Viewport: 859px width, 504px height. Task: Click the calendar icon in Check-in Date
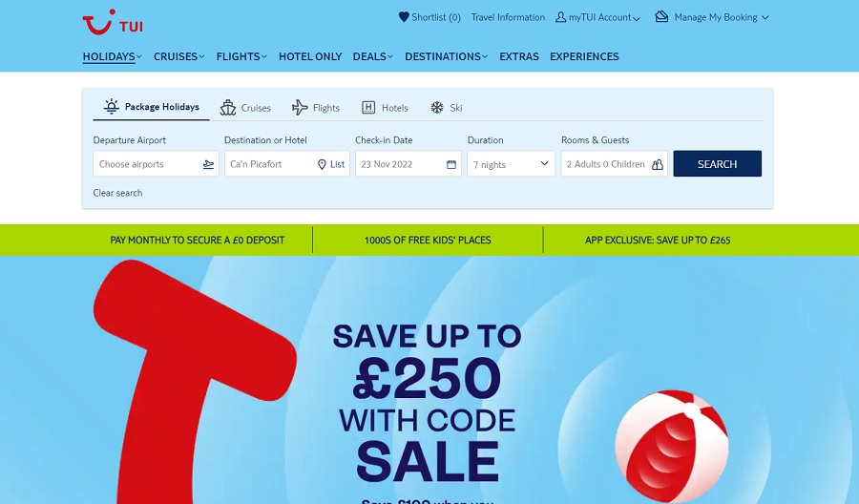pyautogui.click(x=451, y=164)
